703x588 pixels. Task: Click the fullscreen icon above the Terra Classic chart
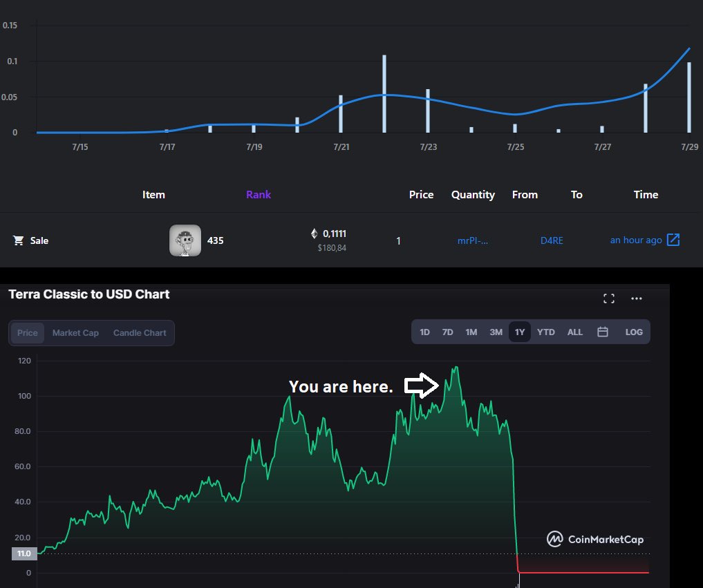tap(609, 298)
